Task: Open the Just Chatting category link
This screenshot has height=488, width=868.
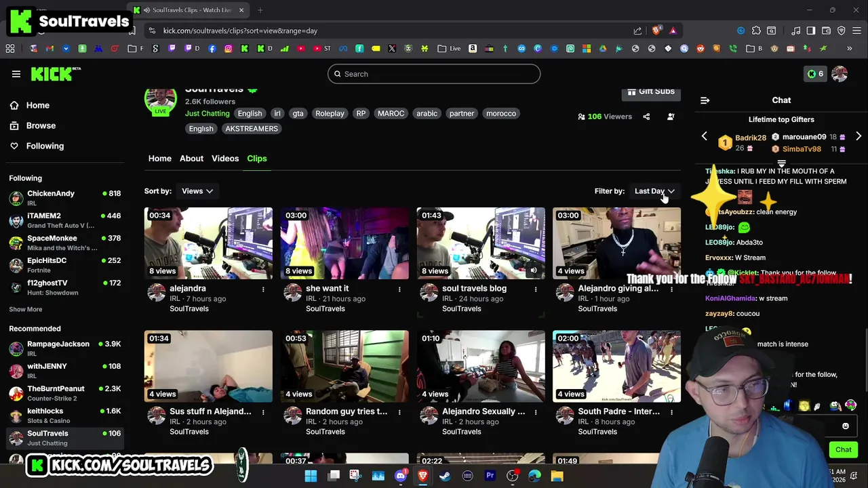Action: tap(208, 113)
